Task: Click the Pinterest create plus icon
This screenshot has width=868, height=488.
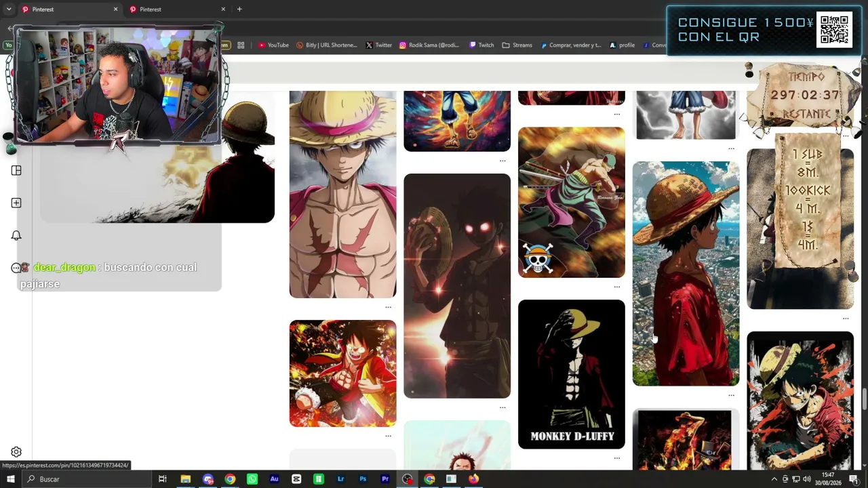Action: pos(16,203)
